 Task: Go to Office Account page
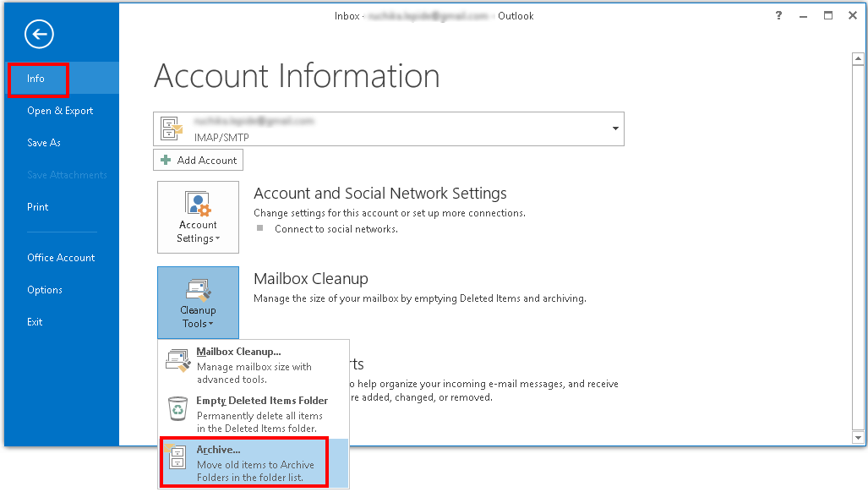point(62,258)
